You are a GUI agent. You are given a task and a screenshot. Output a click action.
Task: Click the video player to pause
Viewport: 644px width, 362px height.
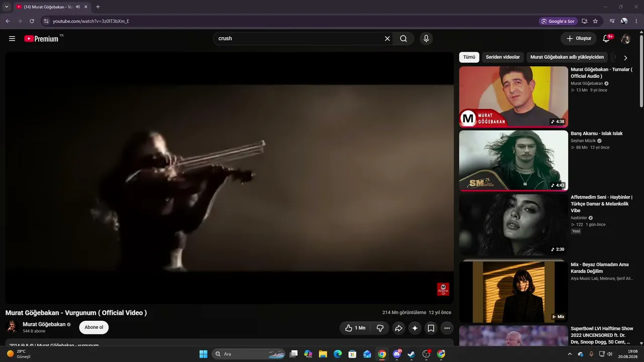pos(229,178)
